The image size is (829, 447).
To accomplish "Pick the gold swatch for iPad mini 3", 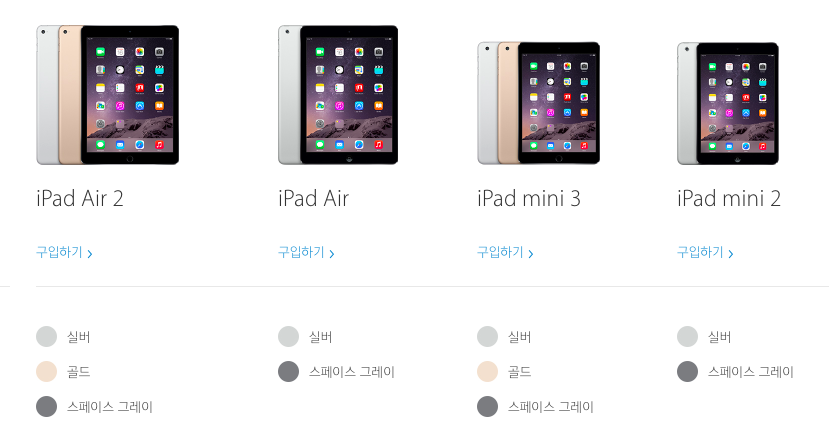I will [487, 371].
